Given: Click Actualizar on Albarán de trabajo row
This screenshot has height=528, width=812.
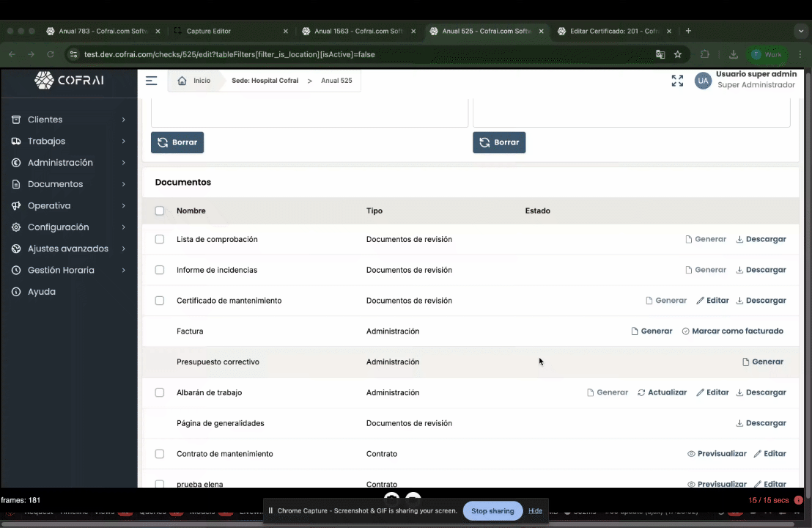Looking at the screenshot, I should tap(662, 392).
